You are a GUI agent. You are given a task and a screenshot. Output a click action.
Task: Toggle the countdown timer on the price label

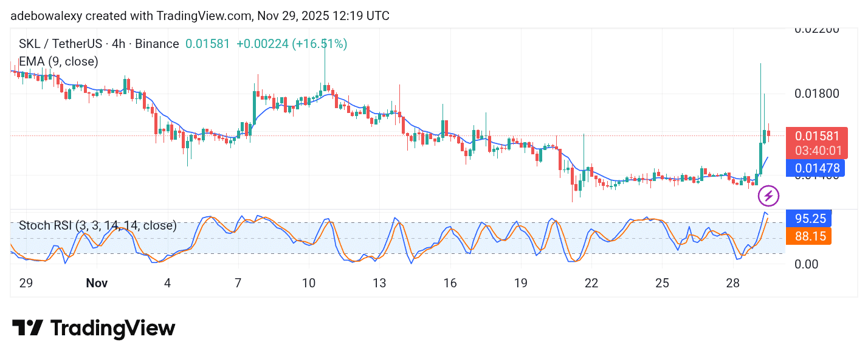pos(817,149)
